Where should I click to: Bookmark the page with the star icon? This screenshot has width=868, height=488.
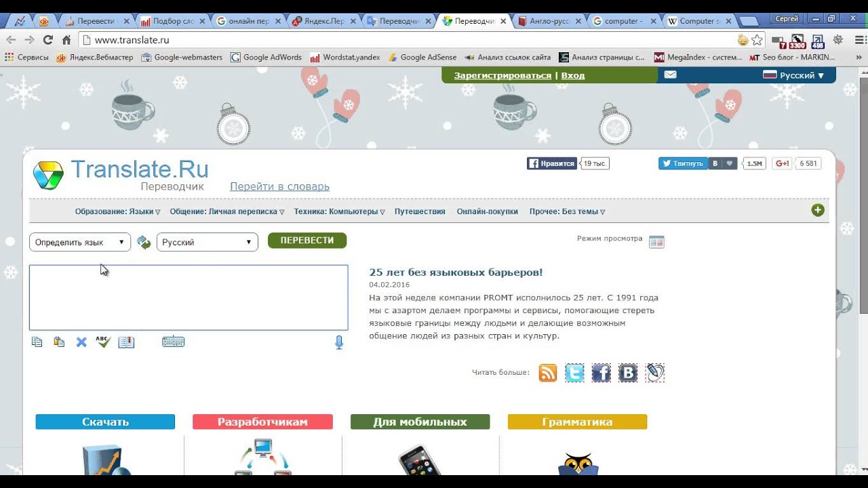click(757, 40)
